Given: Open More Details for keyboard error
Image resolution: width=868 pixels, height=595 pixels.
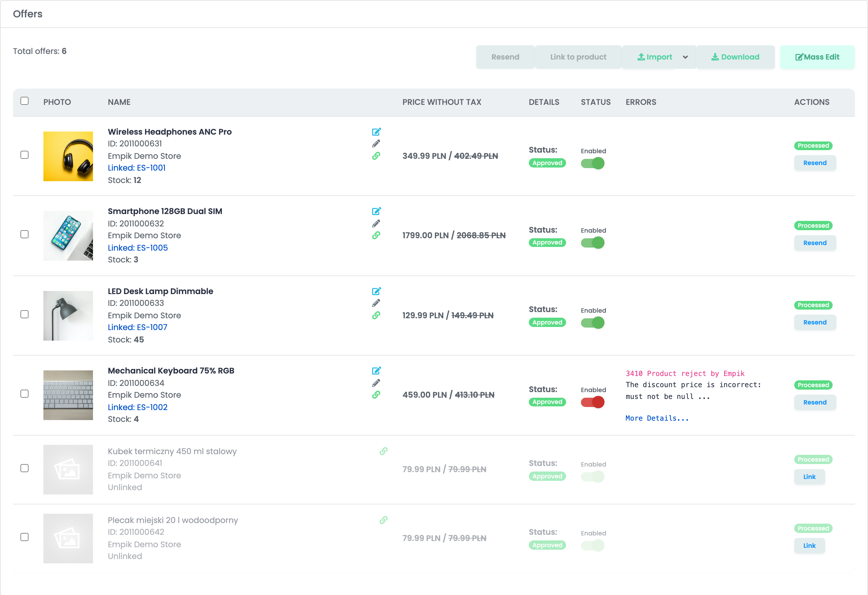Looking at the screenshot, I should pyautogui.click(x=657, y=418).
